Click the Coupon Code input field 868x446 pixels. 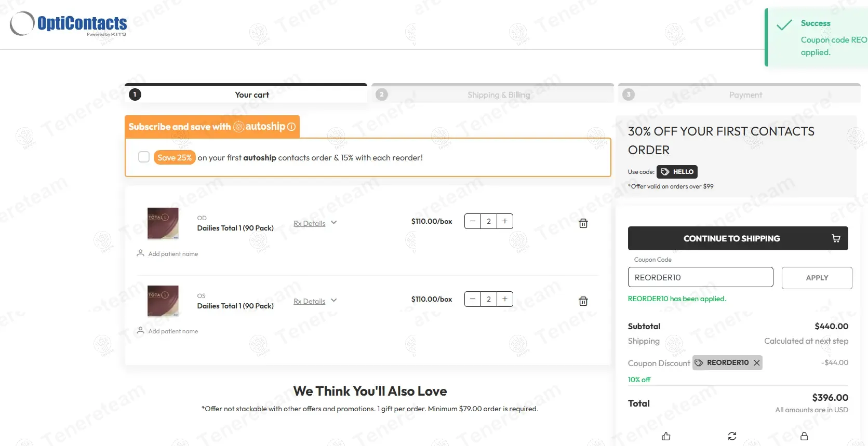tap(700, 277)
